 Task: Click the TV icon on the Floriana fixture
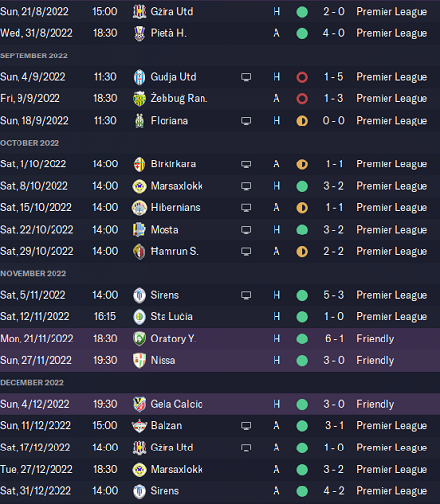[x=246, y=121]
